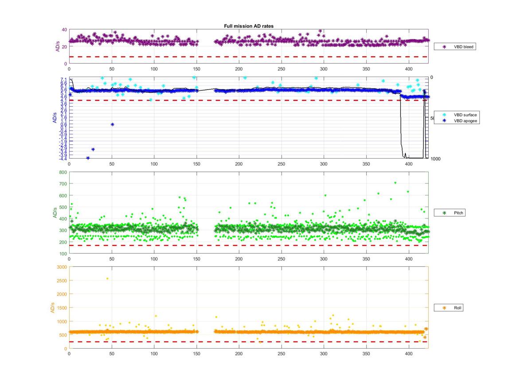Click the blue AD/s y-axis label
This screenshot has height=392, width=532.
[x=55, y=117]
